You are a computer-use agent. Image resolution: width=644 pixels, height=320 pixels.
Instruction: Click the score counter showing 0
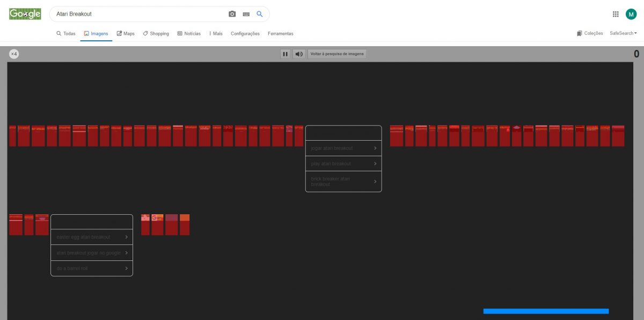[x=636, y=54]
